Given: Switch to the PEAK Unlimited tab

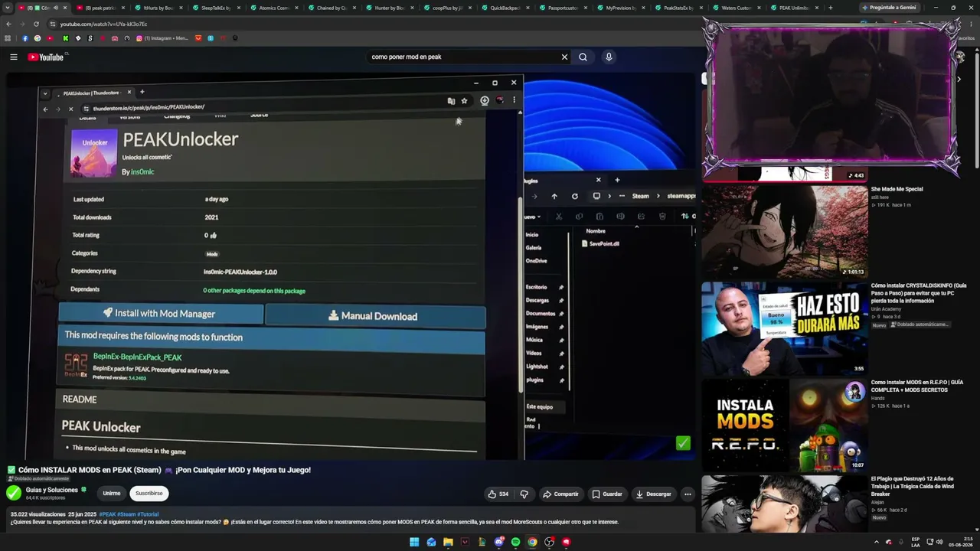Looking at the screenshot, I should (x=793, y=8).
